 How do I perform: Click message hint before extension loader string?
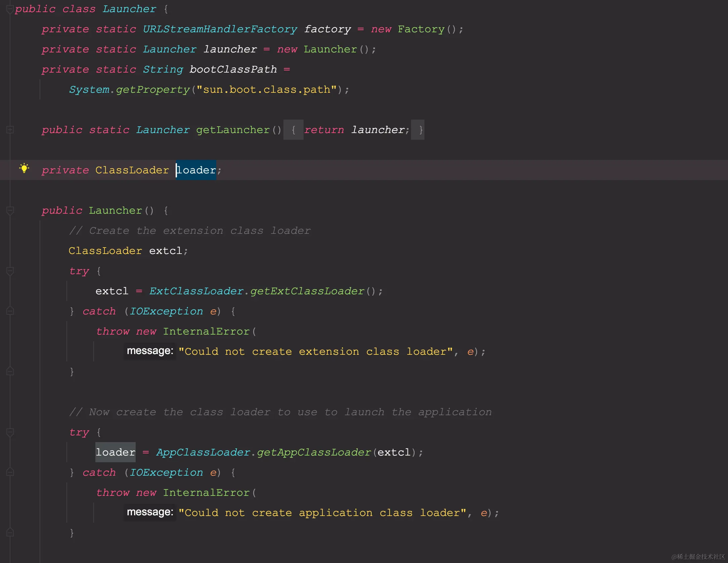point(150,351)
